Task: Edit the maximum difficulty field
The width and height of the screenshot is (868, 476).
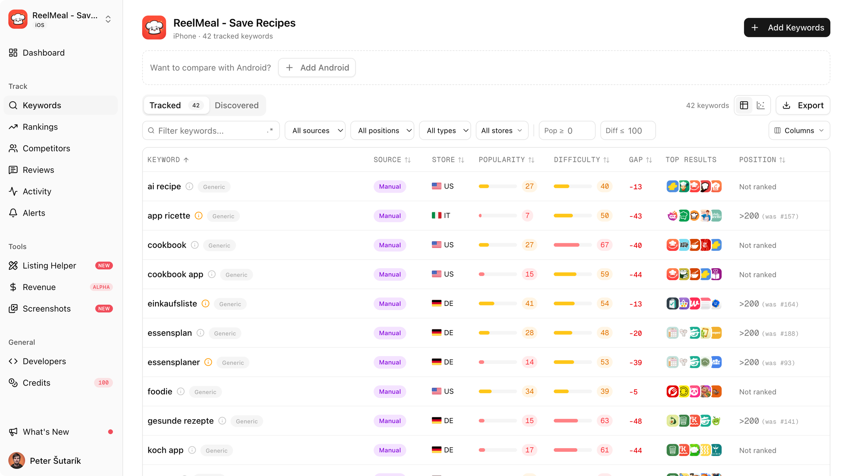Action: (x=628, y=131)
